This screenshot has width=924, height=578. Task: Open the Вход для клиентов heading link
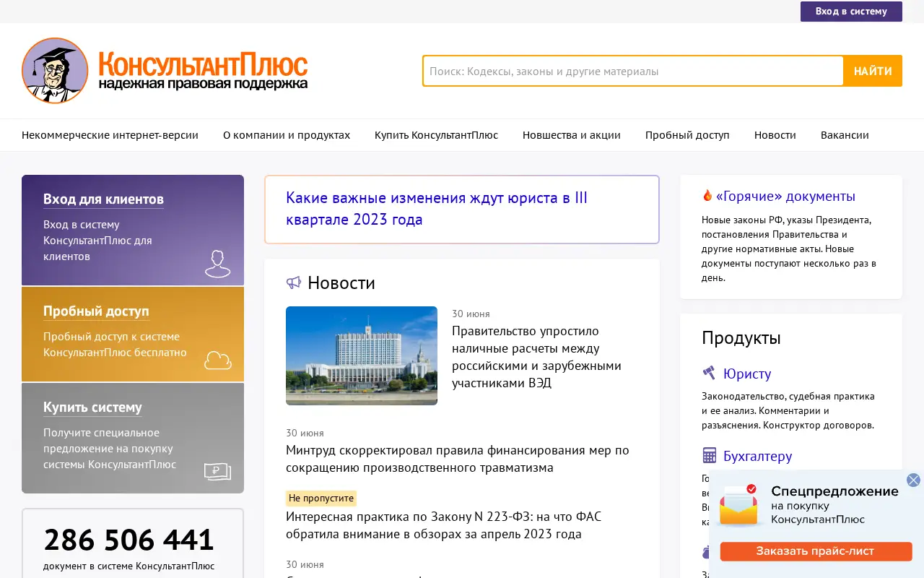pos(103,199)
